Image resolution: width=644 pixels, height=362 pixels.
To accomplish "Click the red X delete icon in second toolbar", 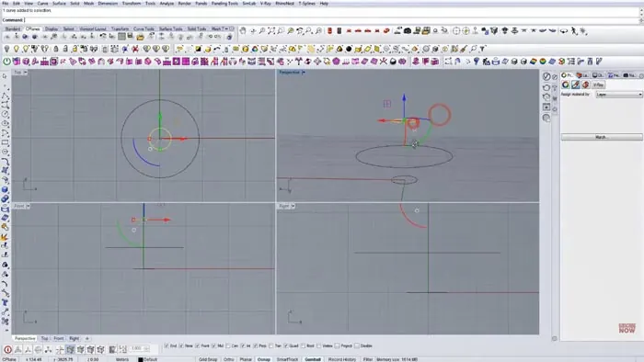I will coord(134,49).
